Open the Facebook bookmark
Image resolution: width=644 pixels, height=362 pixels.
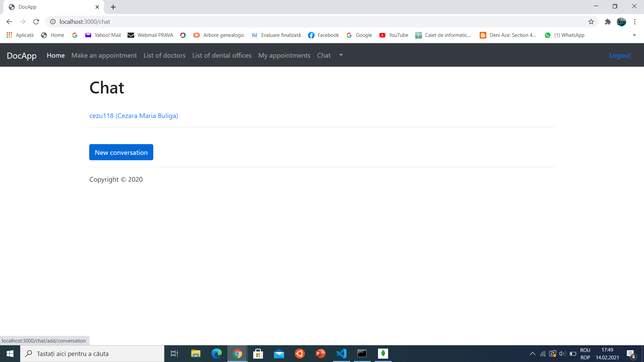(x=323, y=35)
